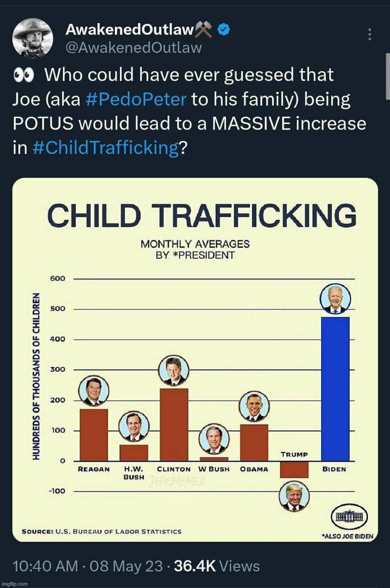This screenshot has width=390, height=588.
Task: Open the three-dot more options menu
Action: pos(369,34)
